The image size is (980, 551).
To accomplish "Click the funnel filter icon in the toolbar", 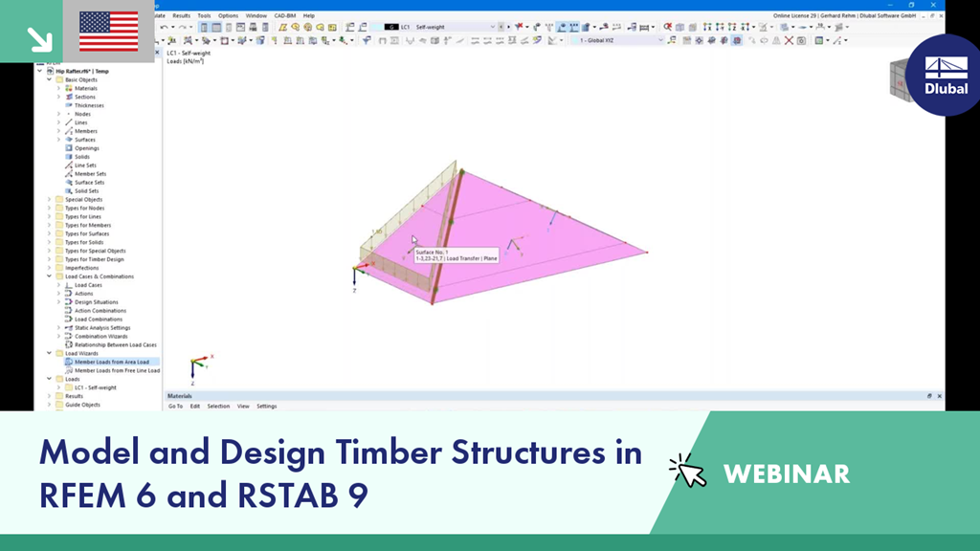I will [366, 42].
